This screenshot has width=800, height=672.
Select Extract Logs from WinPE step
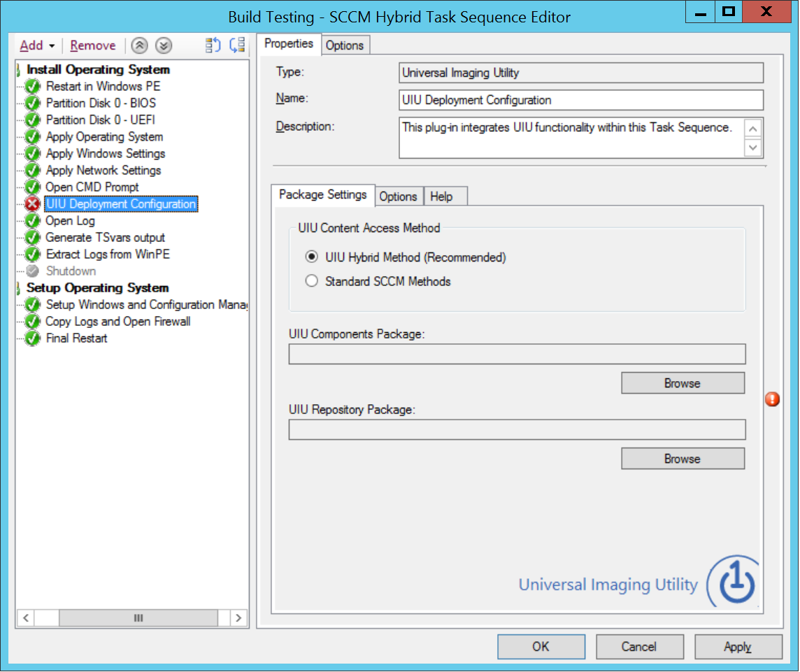point(108,254)
